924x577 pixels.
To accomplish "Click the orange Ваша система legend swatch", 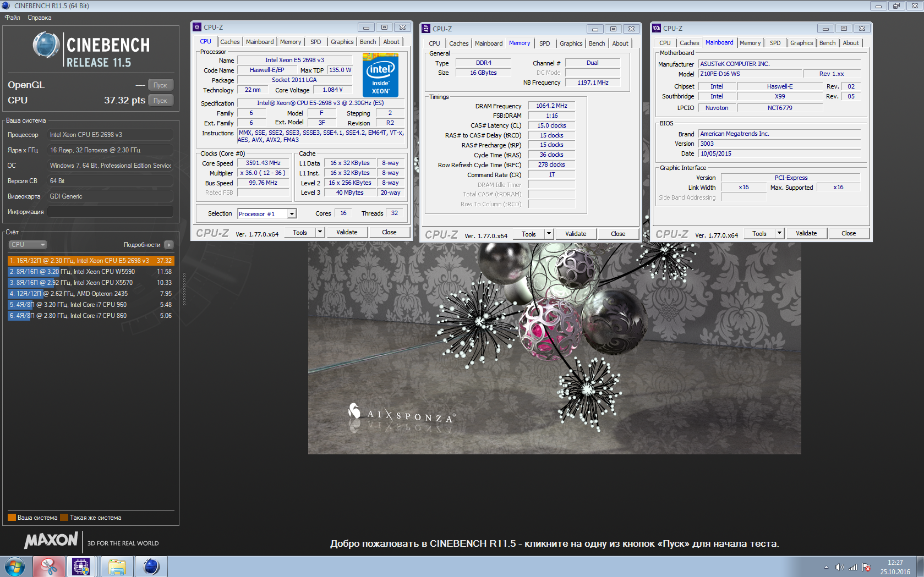I will [x=12, y=518].
